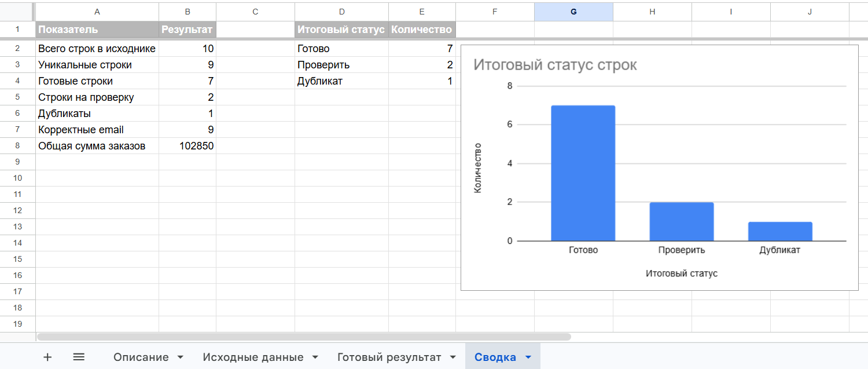The height and width of the screenshot is (369, 868).
Task: Select column F header
Action: click(495, 12)
